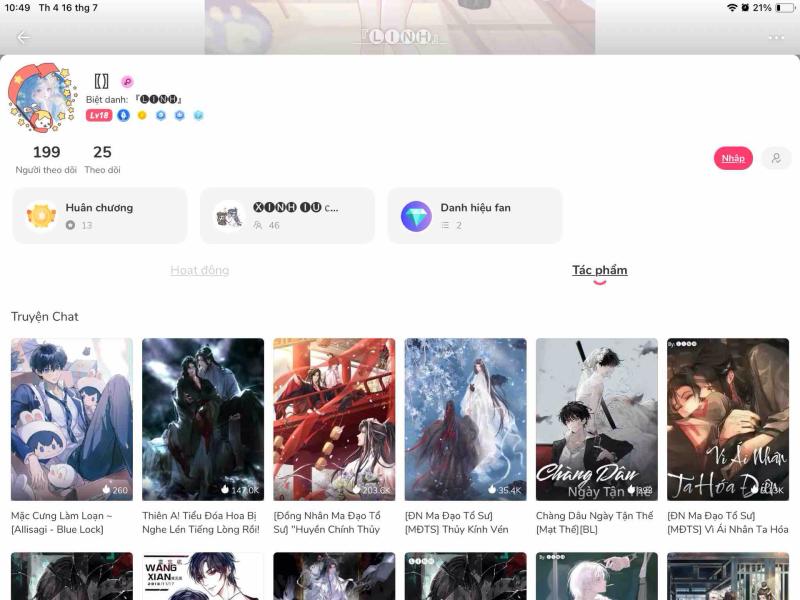The image size is (800, 600).
Task: Open Chàng Dâu Ngày Tận Thế cover
Action: pyautogui.click(x=596, y=419)
